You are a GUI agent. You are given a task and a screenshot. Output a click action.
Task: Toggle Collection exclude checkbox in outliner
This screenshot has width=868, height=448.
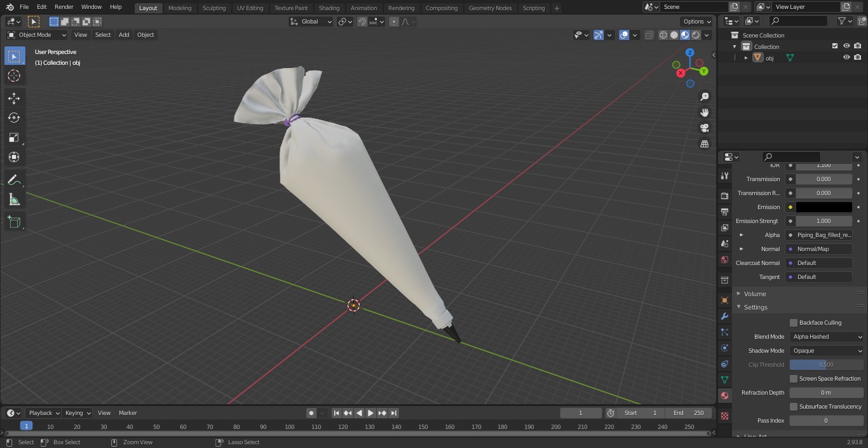point(835,46)
